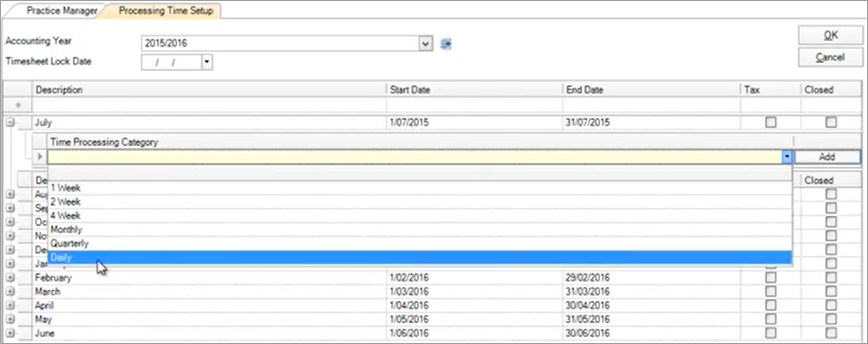Image resolution: width=868 pixels, height=344 pixels.
Task: Click the new row asterisk marker
Action: click(x=18, y=105)
